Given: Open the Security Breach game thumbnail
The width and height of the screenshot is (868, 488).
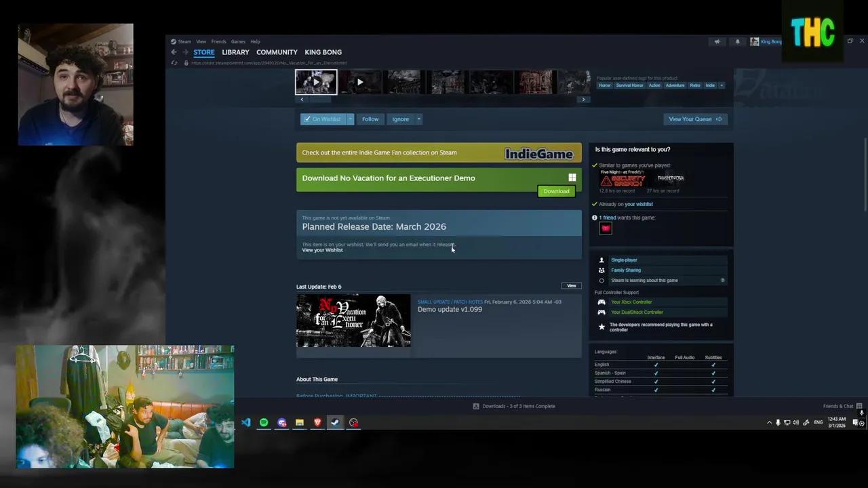Looking at the screenshot, I should click(622, 179).
